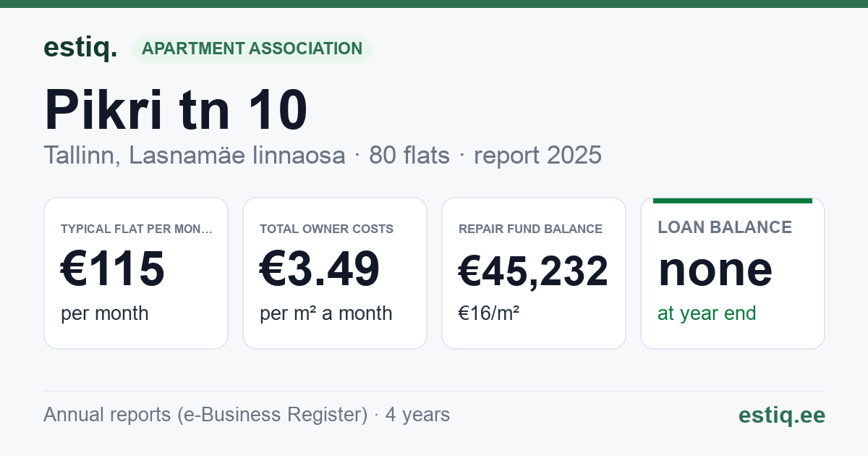Click the at year end text

click(x=707, y=313)
